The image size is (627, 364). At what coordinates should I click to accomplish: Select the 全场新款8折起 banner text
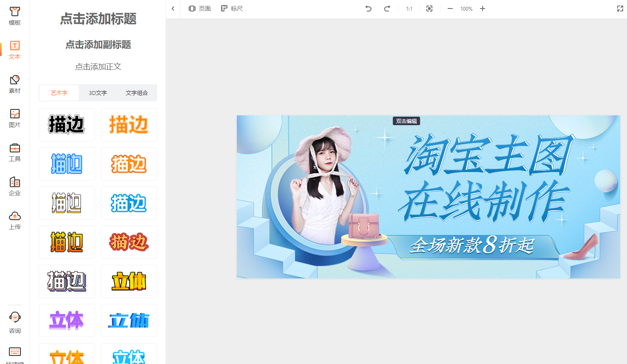coord(472,245)
